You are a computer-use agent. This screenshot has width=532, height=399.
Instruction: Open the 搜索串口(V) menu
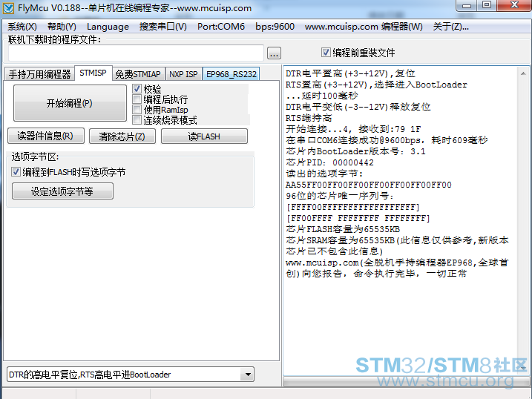[x=162, y=27]
